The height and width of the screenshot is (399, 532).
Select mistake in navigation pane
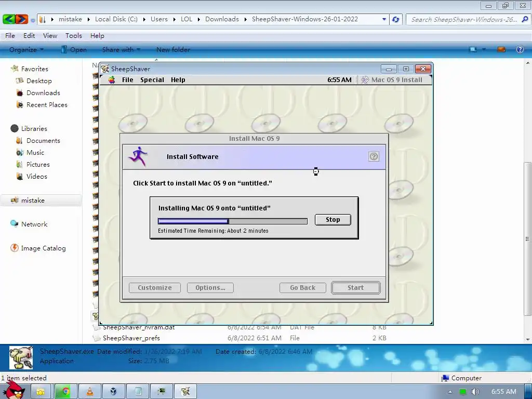[x=41, y=200]
